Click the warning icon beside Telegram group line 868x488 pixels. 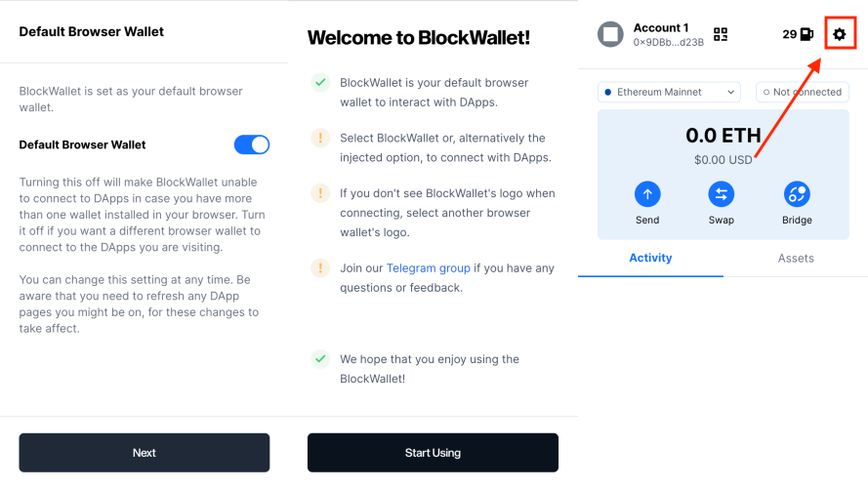[320, 267]
